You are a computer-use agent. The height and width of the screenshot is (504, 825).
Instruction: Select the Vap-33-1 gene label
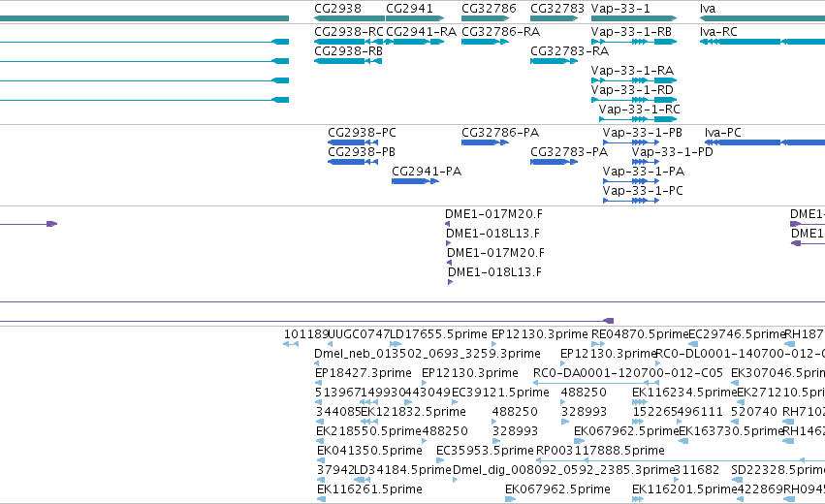point(620,9)
